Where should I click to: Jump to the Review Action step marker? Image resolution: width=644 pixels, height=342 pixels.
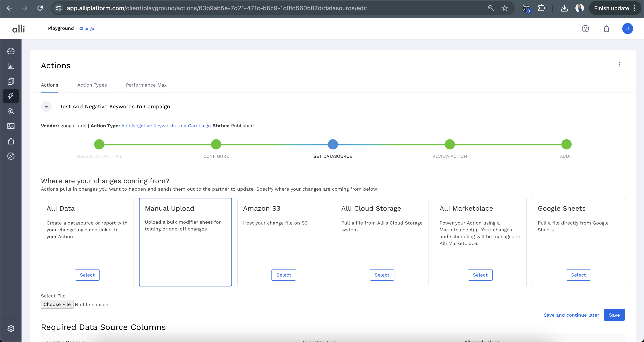tap(450, 145)
